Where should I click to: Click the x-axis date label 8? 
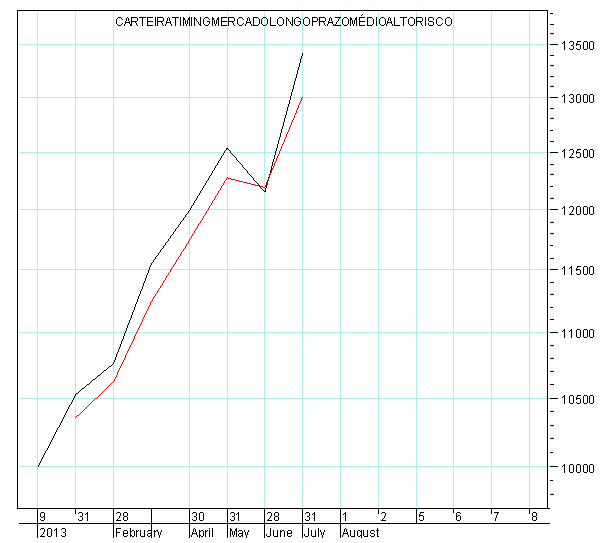(534, 517)
